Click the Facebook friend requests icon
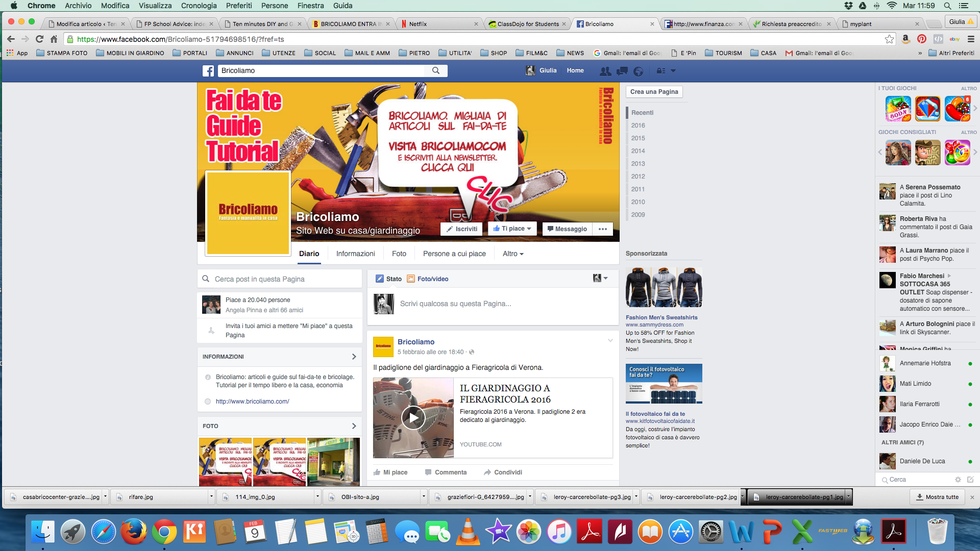This screenshot has height=551, width=980. (605, 71)
